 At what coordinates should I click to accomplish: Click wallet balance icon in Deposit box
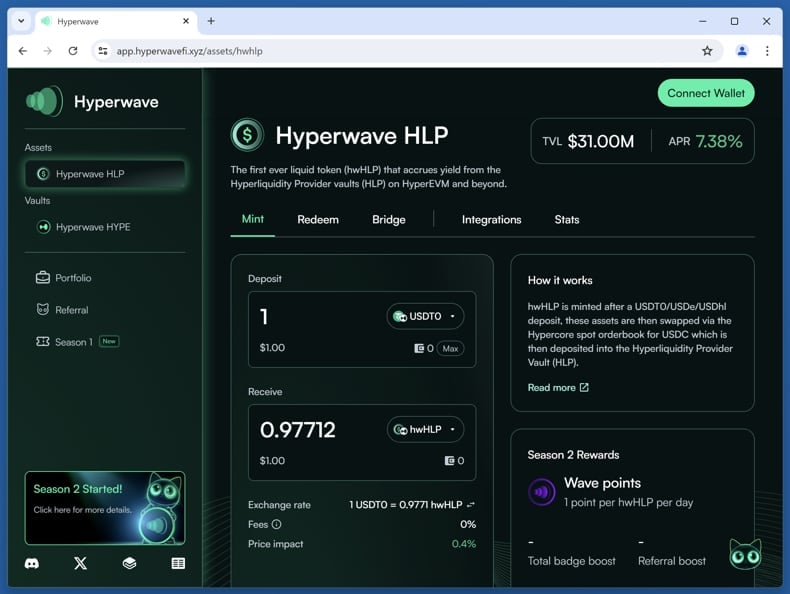click(x=419, y=348)
